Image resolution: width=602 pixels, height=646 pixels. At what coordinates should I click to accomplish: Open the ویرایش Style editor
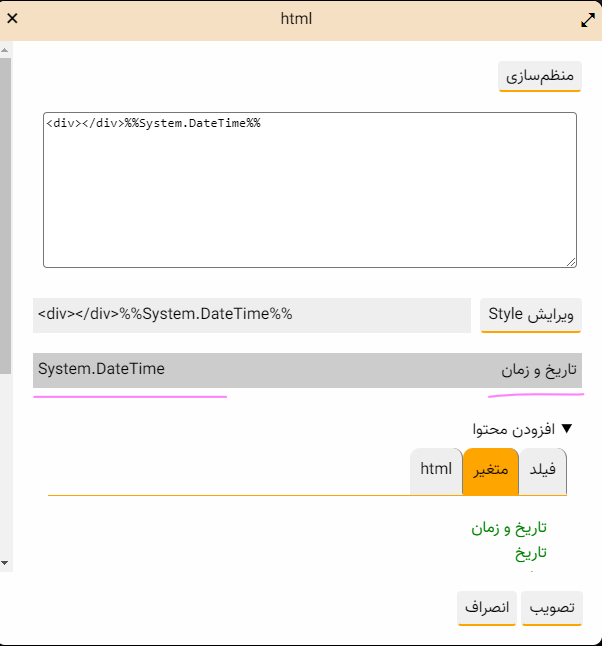531,315
